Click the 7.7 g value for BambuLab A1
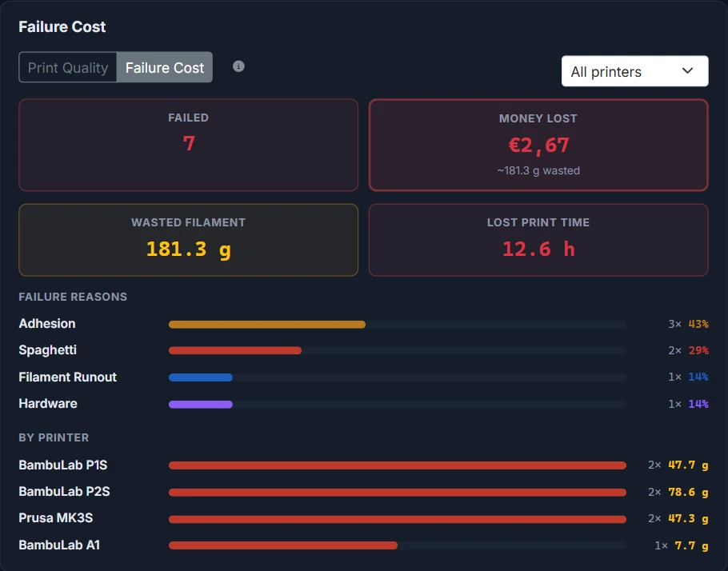 pos(691,545)
